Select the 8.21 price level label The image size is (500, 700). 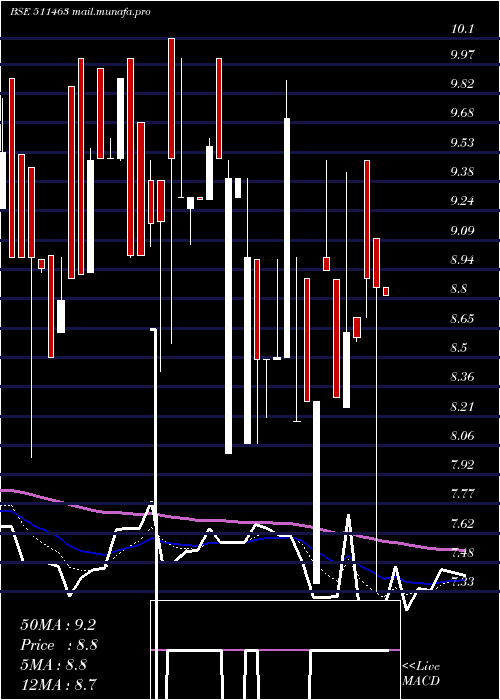pyautogui.click(x=463, y=406)
